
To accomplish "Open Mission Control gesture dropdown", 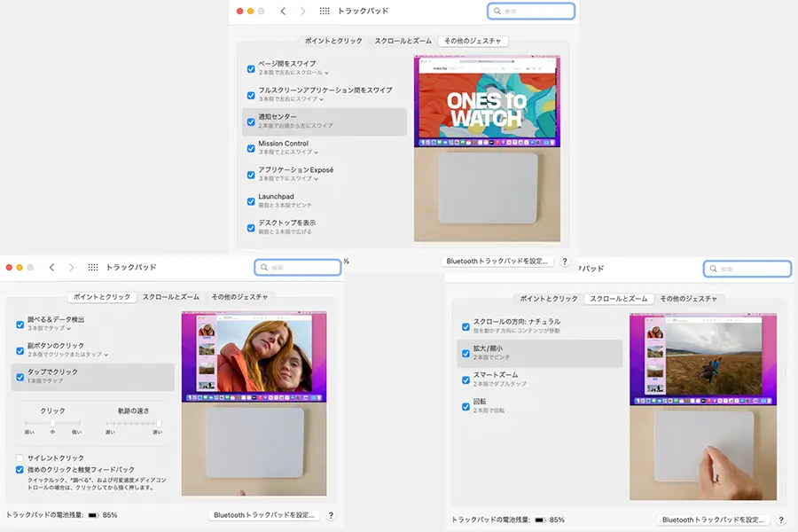I will tap(288, 153).
